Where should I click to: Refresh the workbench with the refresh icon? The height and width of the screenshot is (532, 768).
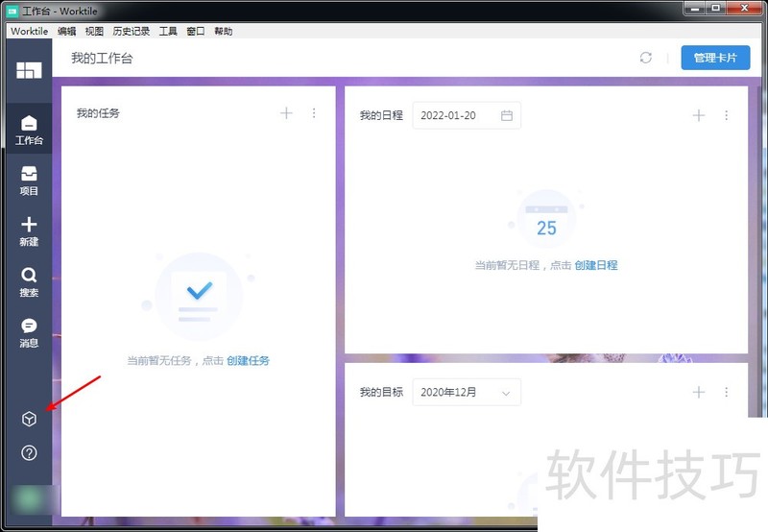[645, 58]
